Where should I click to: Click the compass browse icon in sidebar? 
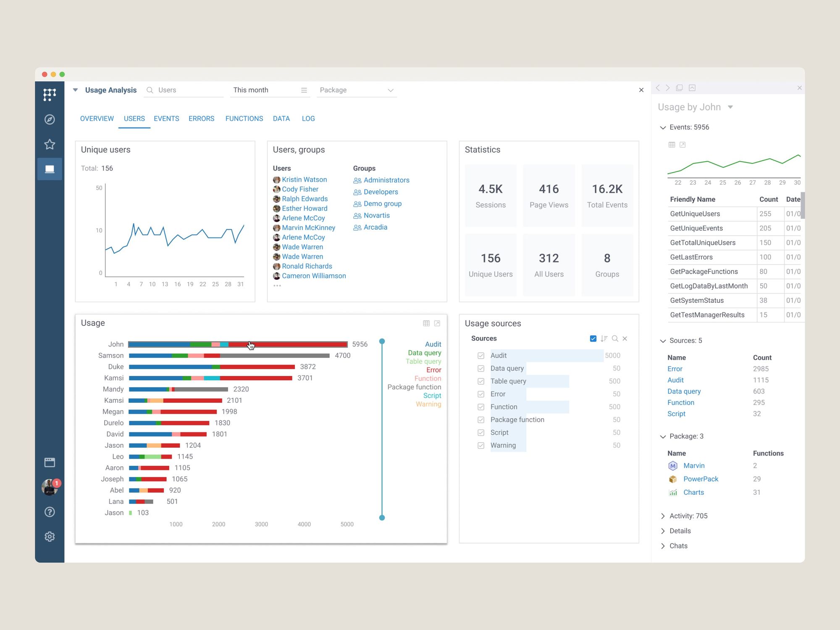click(x=50, y=120)
